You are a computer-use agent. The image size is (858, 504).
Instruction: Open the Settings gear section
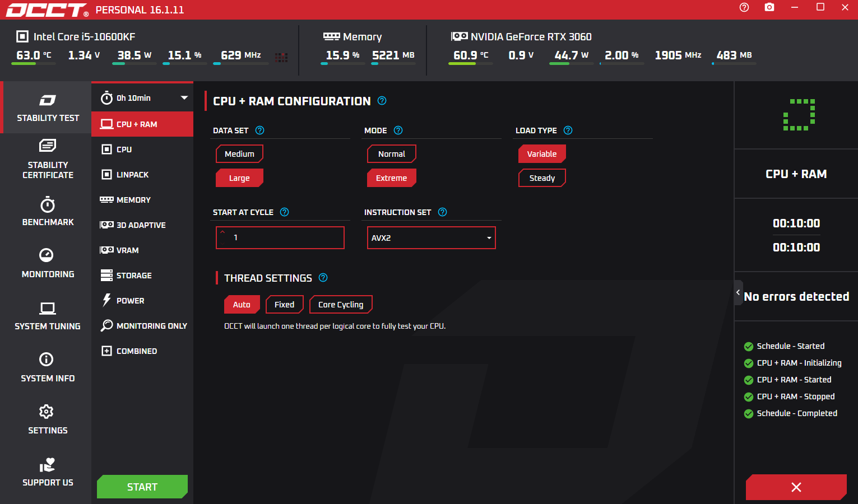pos(48,419)
